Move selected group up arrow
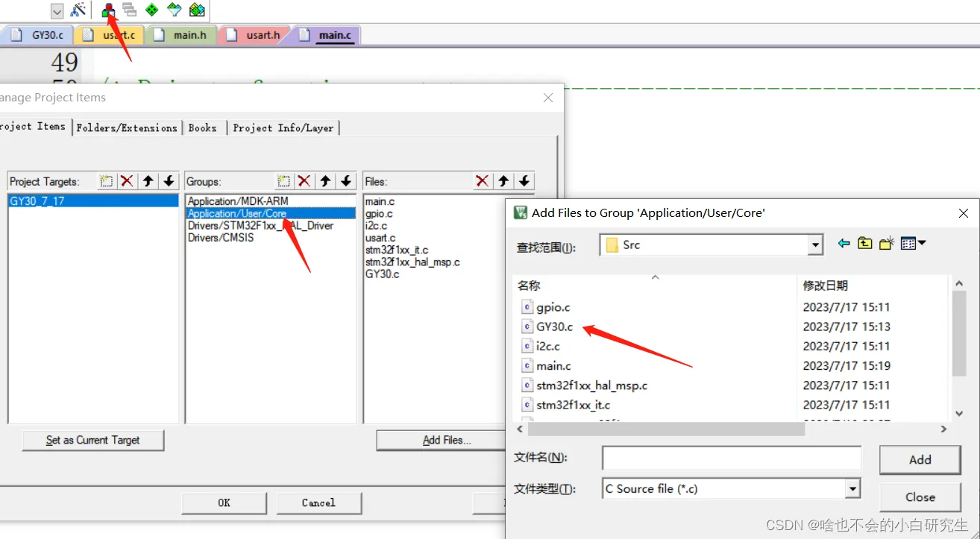This screenshot has height=539, width=980. [x=325, y=181]
